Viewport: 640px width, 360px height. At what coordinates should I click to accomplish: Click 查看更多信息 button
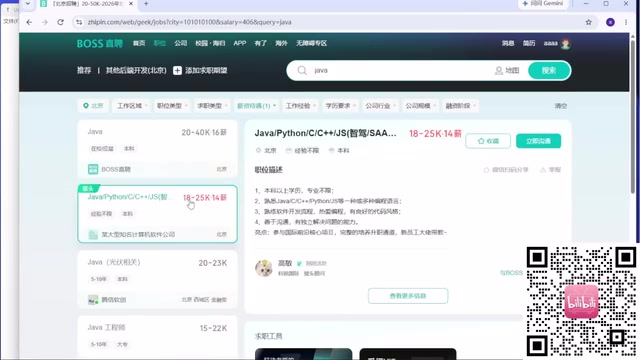click(408, 296)
